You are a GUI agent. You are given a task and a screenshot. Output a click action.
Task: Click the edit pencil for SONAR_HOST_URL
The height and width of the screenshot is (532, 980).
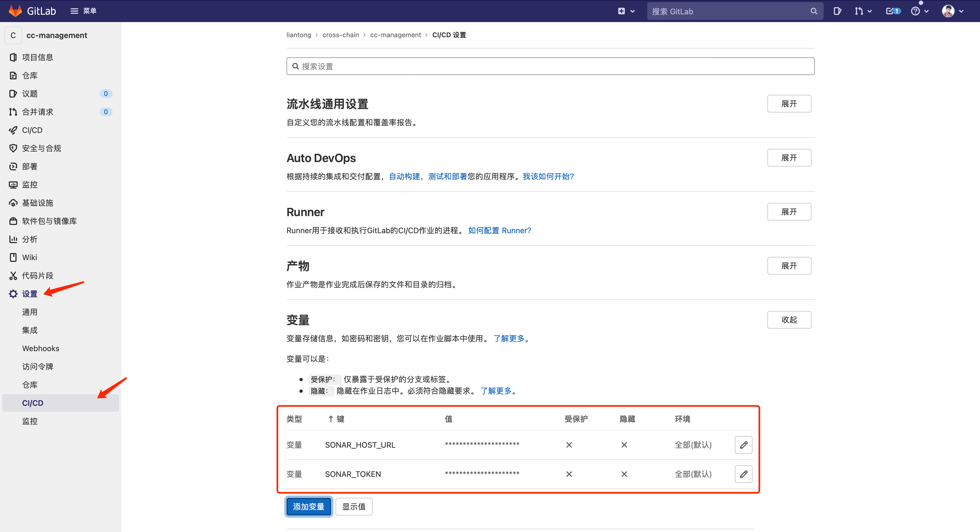743,445
